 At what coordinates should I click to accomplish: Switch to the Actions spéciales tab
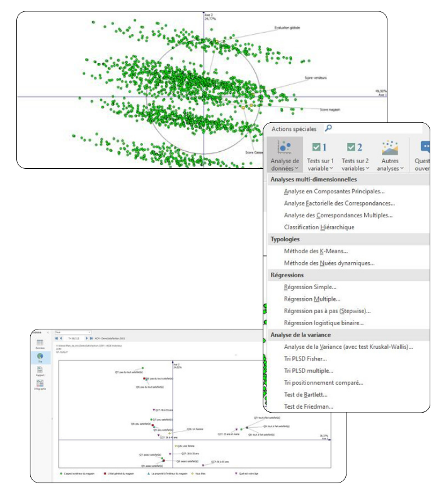coord(294,129)
